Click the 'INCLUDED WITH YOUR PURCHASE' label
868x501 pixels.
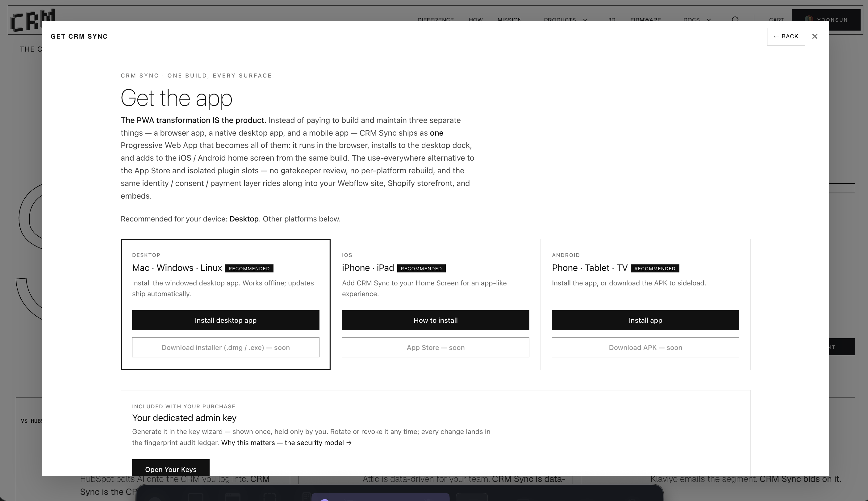click(x=184, y=406)
